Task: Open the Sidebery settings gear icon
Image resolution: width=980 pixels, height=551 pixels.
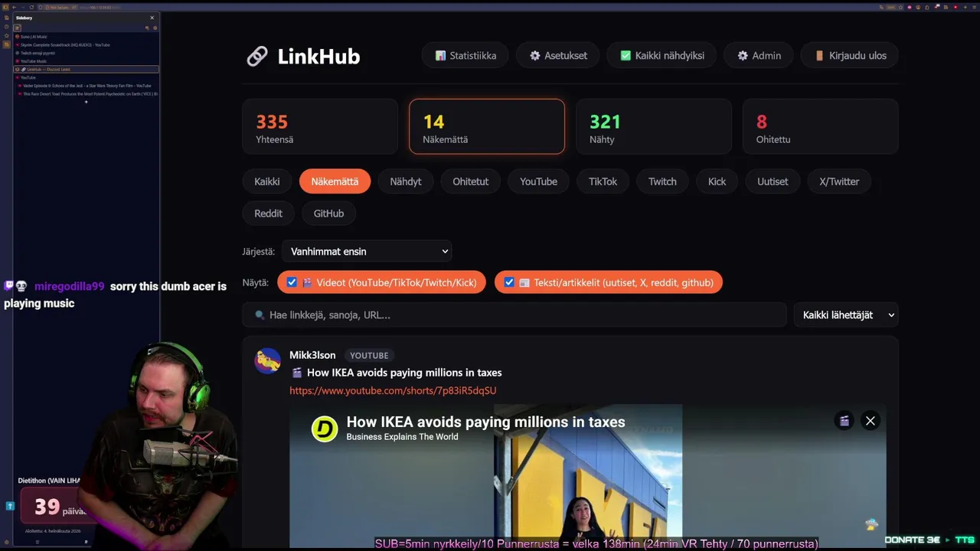Action: click(x=155, y=28)
